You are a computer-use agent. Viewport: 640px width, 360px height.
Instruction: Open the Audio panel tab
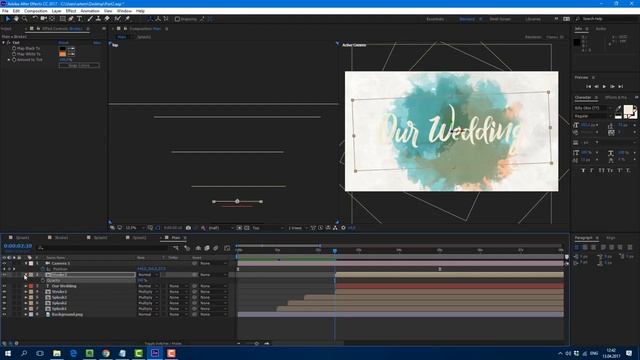[x=601, y=29]
